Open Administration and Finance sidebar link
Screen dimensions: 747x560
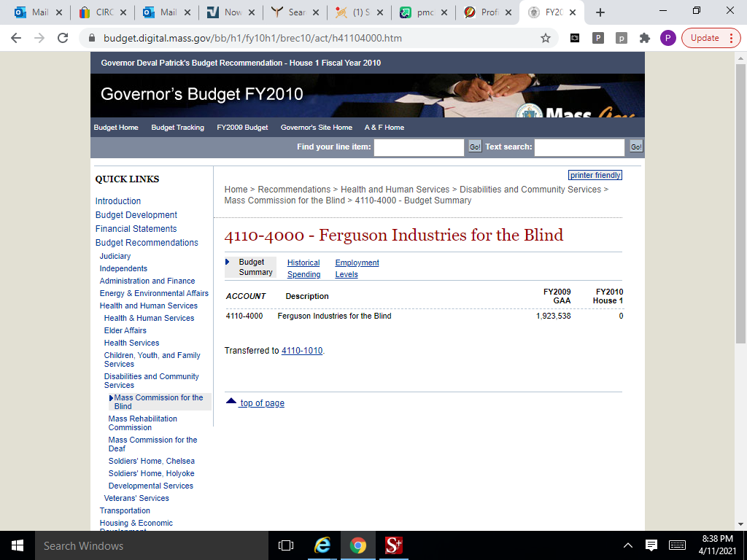point(147,281)
